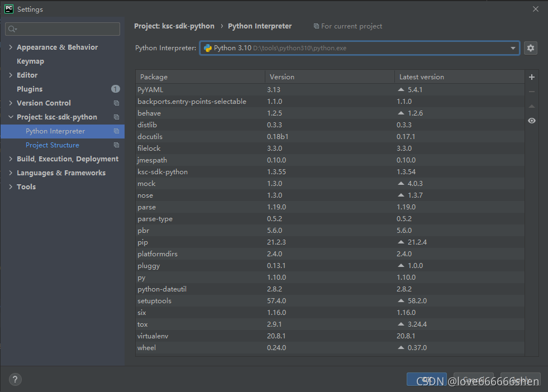This screenshot has width=548, height=392.
Task: Open the Python Interpreter dropdown
Action: [513, 48]
